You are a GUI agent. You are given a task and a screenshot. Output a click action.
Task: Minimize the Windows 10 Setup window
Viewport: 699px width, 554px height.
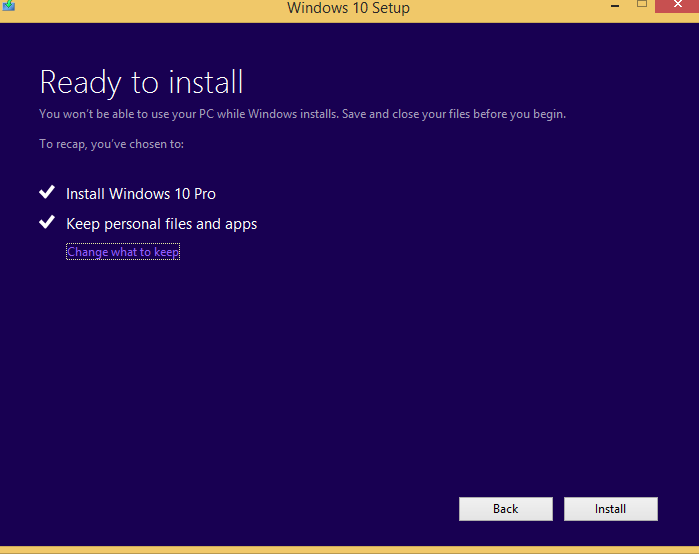(615, 5)
